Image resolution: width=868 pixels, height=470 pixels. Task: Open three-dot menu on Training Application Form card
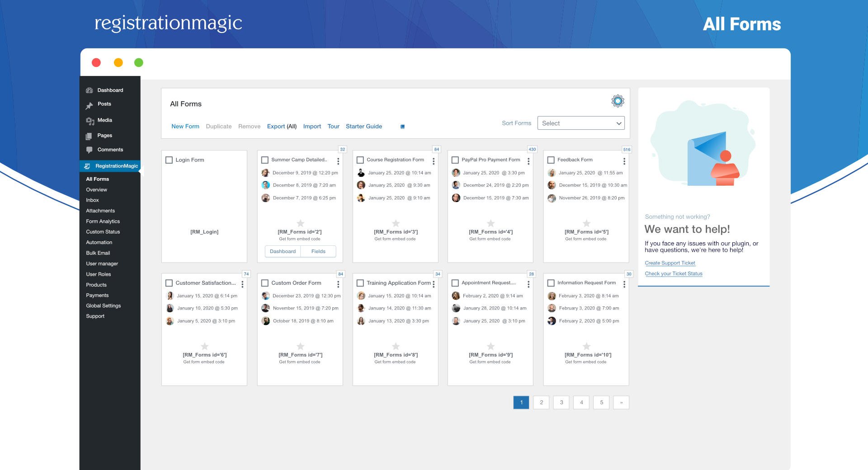tap(434, 284)
